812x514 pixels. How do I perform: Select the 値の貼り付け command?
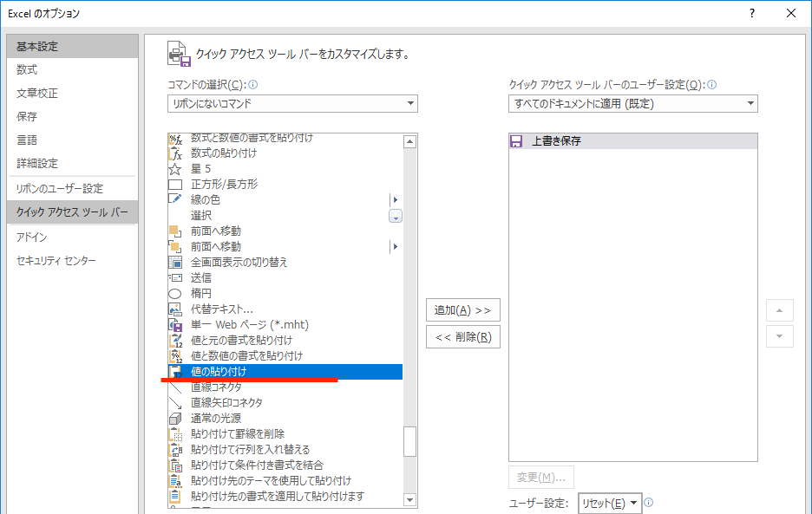coord(285,372)
